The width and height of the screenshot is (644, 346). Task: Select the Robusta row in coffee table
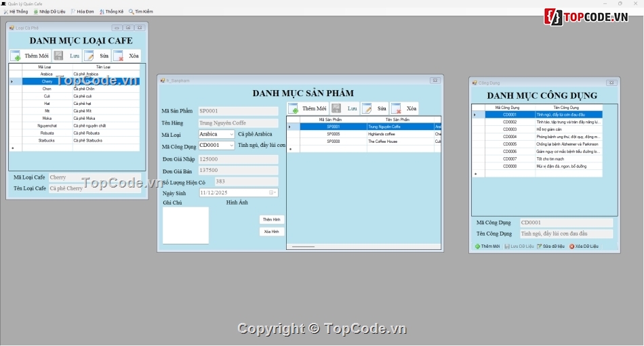[x=47, y=133]
